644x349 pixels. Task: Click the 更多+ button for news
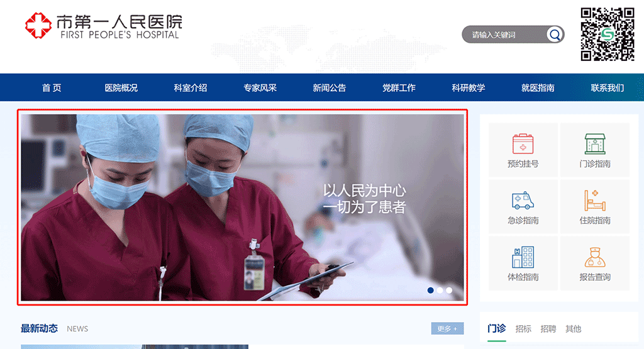point(447,328)
